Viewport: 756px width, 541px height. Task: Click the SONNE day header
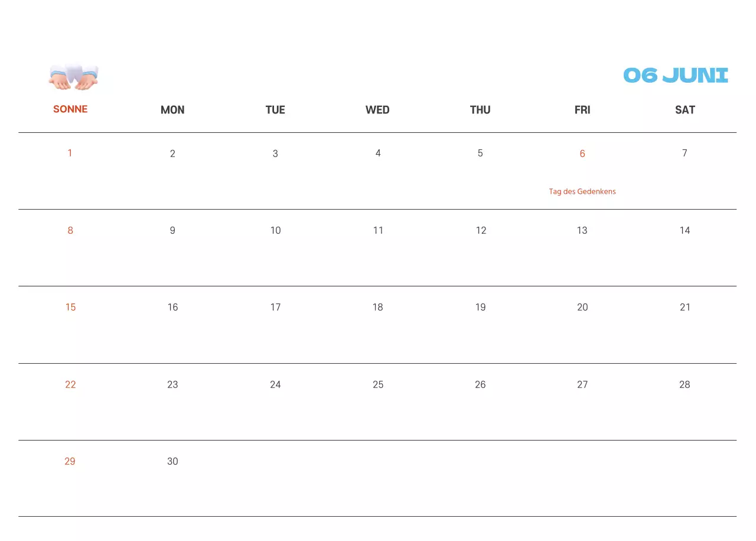70,109
